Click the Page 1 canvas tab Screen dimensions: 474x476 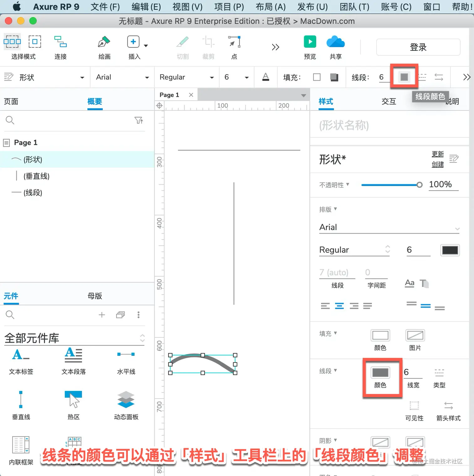click(169, 95)
